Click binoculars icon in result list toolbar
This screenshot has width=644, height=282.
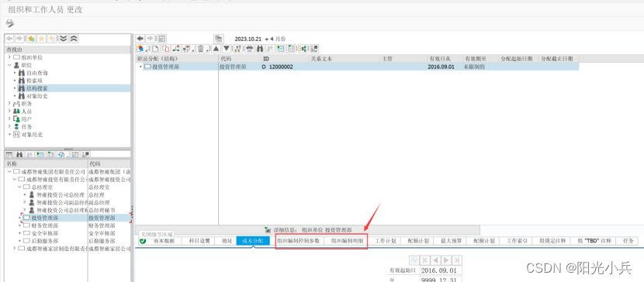point(19,154)
